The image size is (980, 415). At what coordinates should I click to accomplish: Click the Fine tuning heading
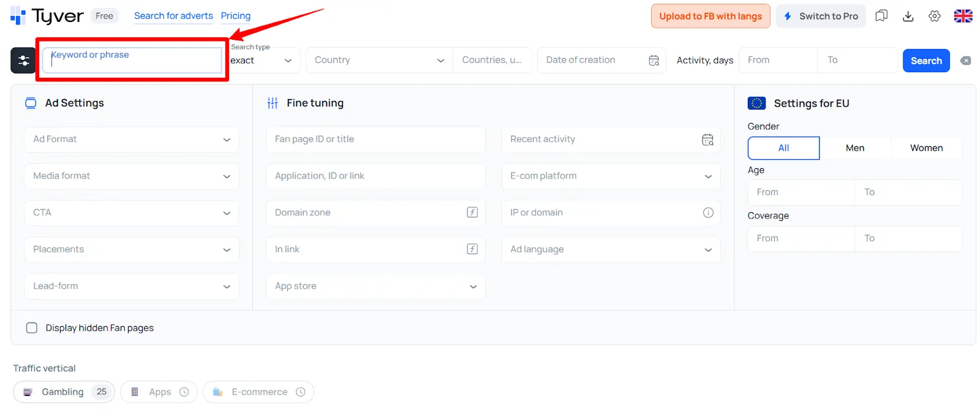pyautogui.click(x=315, y=103)
